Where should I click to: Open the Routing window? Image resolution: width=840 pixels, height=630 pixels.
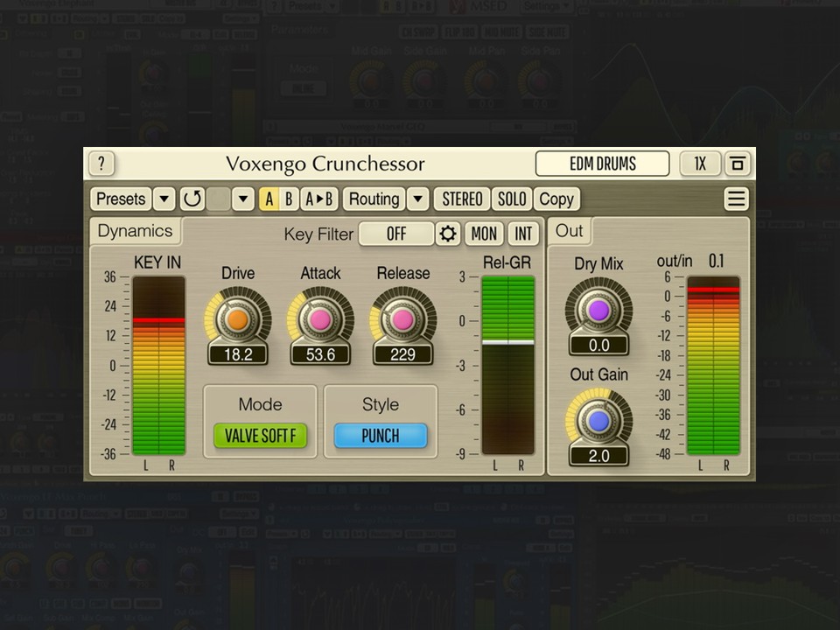point(374,199)
